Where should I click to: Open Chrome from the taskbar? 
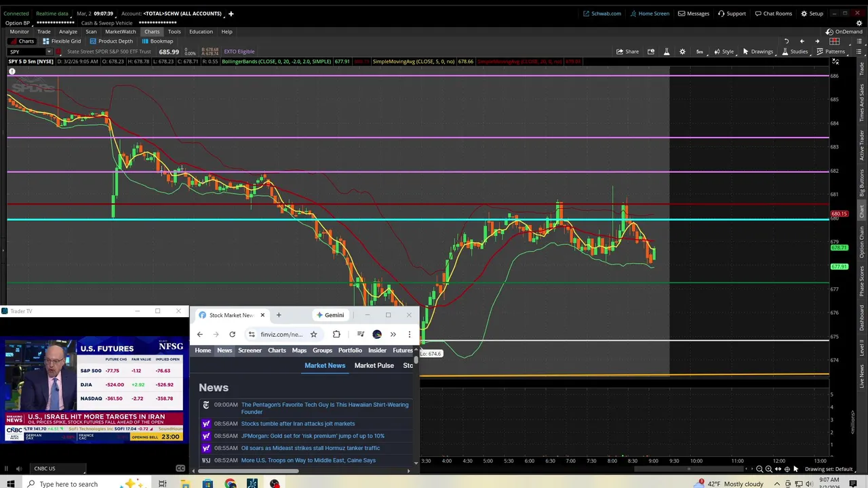230,483
